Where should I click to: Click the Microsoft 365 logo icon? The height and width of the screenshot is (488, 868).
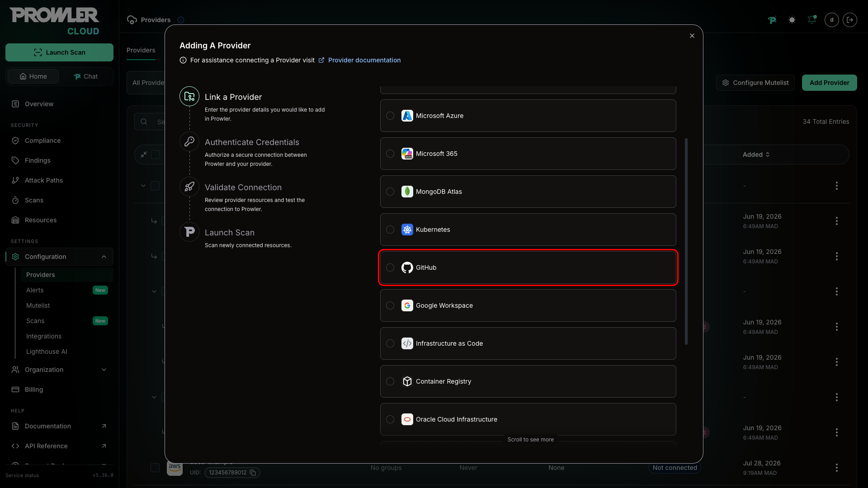(x=407, y=154)
